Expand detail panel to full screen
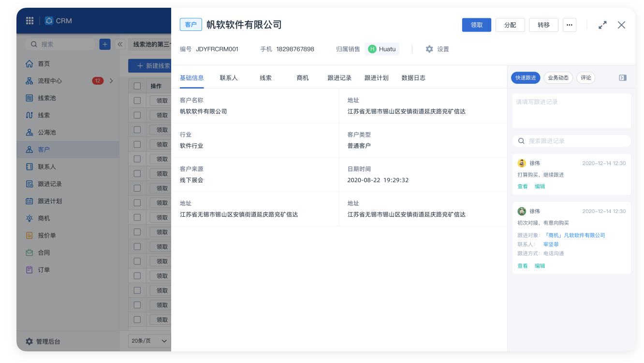The height and width of the screenshot is (363, 644). coord(602,25)
